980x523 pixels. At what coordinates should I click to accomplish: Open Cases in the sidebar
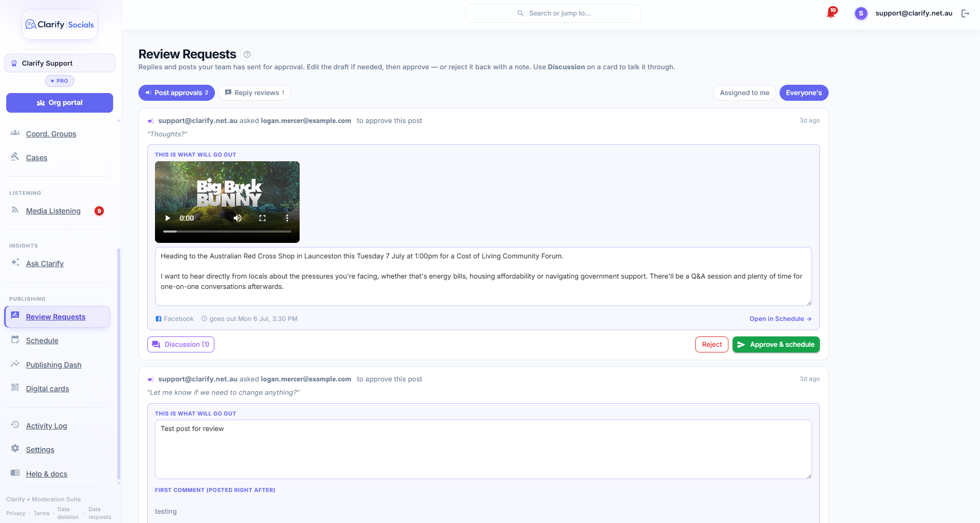[37, 158]
